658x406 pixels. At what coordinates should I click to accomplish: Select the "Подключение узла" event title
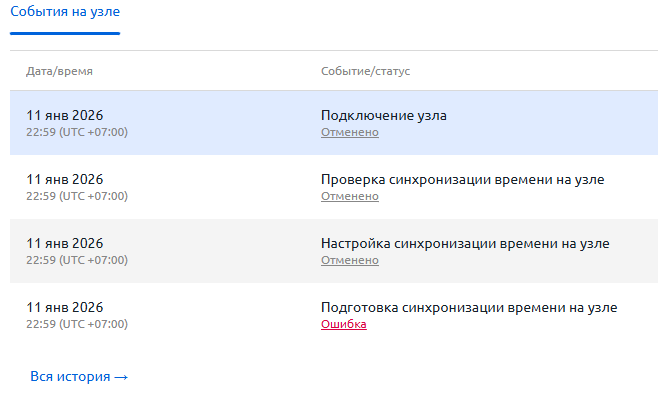pos(383,115)
